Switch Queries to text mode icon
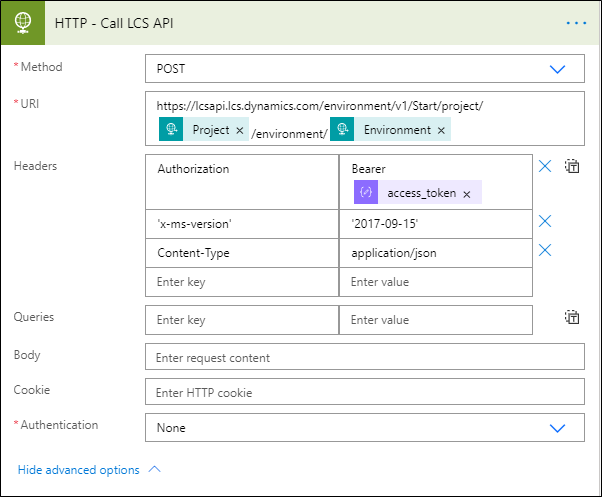Viewport: 602px width, 497px height. (x=572, y=318)
